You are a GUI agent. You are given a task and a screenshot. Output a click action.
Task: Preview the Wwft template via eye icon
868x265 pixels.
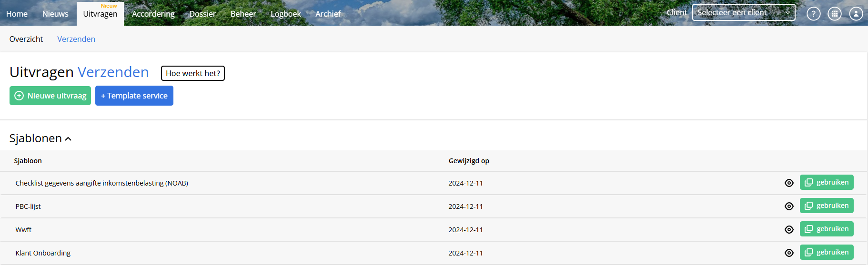pos(789,229)
